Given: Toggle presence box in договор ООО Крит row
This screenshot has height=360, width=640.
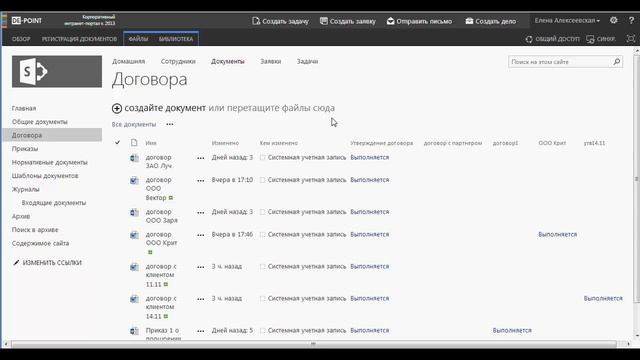Looking at the screenshot, I should pyautogui.click(x=262, y=235).
